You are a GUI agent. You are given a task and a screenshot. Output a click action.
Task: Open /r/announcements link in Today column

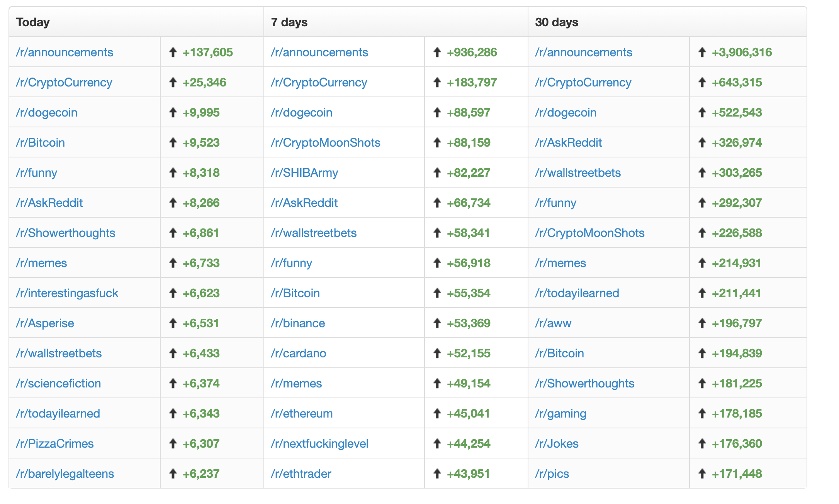[65, 52]
